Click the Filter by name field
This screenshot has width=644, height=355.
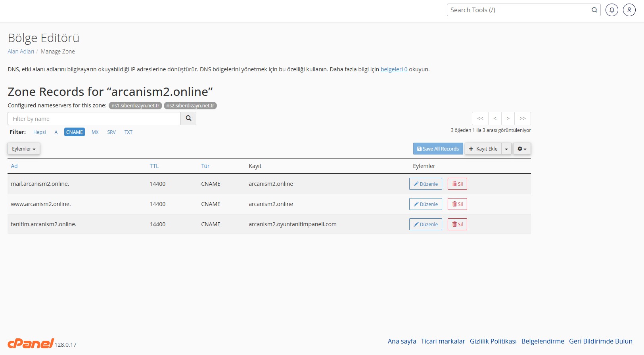94,118
